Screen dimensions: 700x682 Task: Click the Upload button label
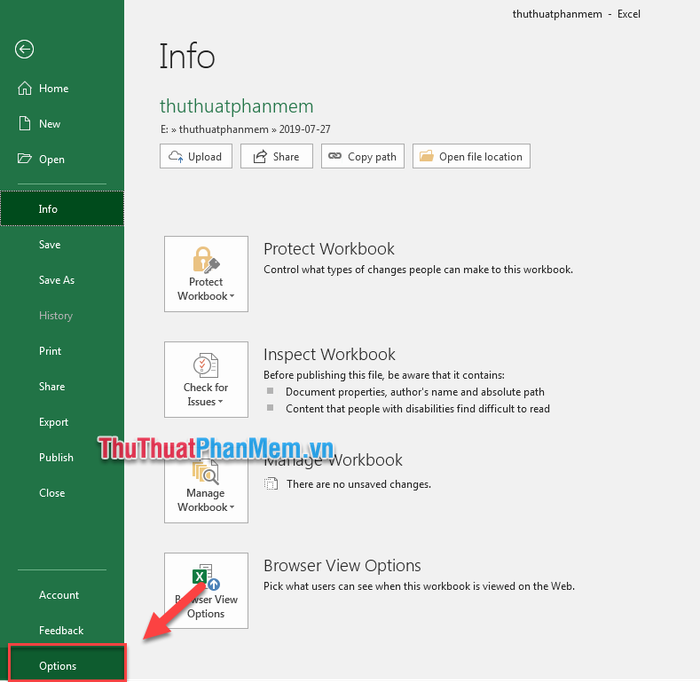205,157
